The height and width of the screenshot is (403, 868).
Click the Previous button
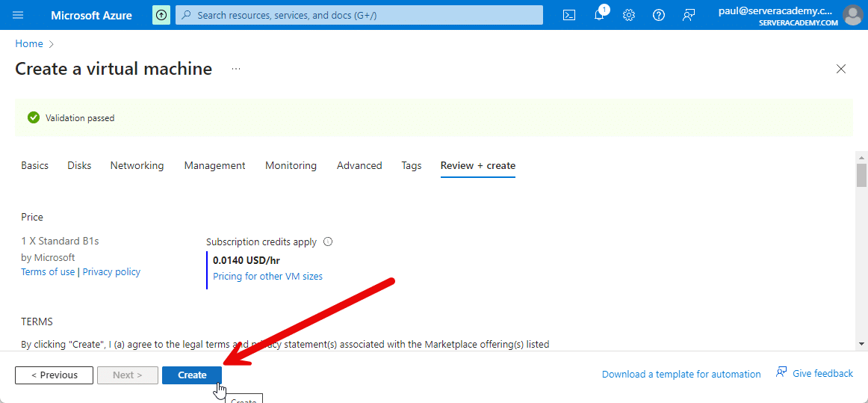click(x=54, y=375)
